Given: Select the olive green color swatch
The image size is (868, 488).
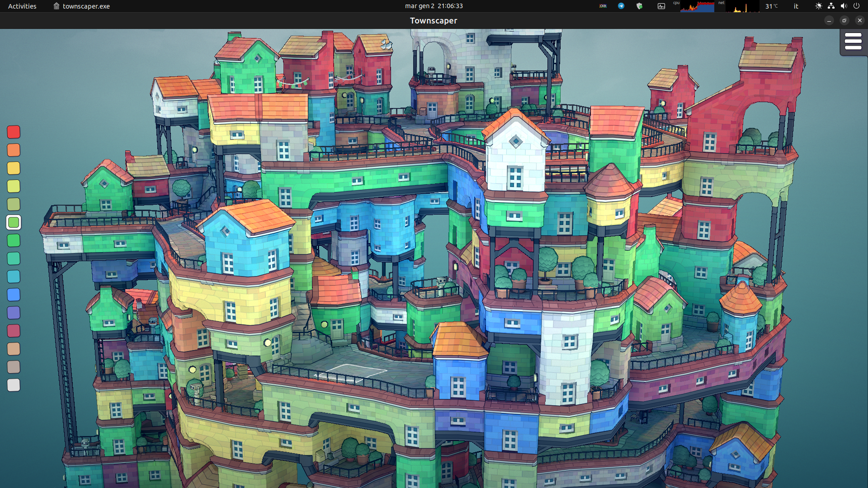Looking at the screenshot, I should [x=14, y=204].
